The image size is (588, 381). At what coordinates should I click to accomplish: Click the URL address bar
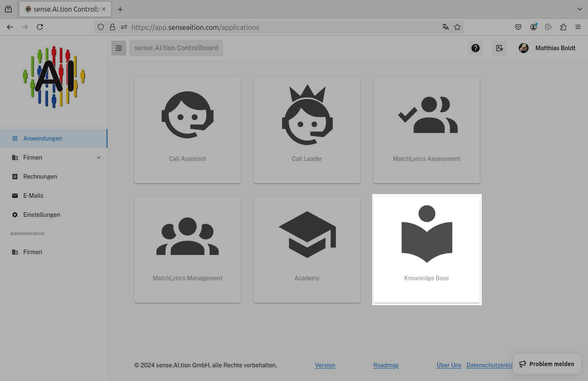[x=279, y=27]
